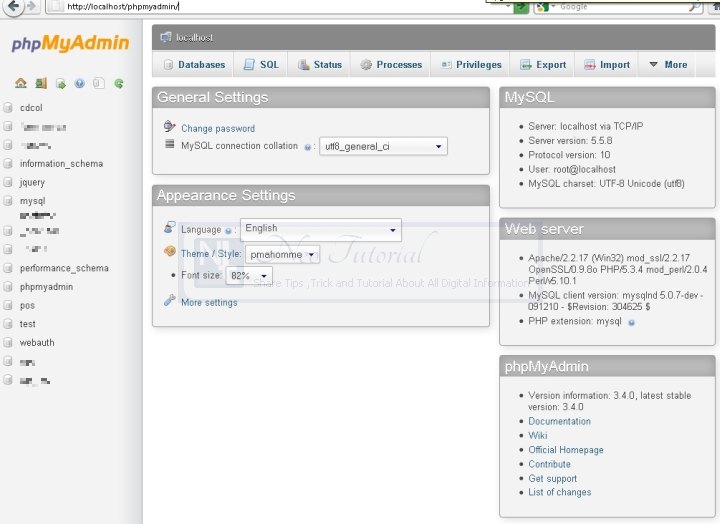This screenshot has height=524, width=720.
Task: Switch to the Export tab
Action: (x=543, y=65)
